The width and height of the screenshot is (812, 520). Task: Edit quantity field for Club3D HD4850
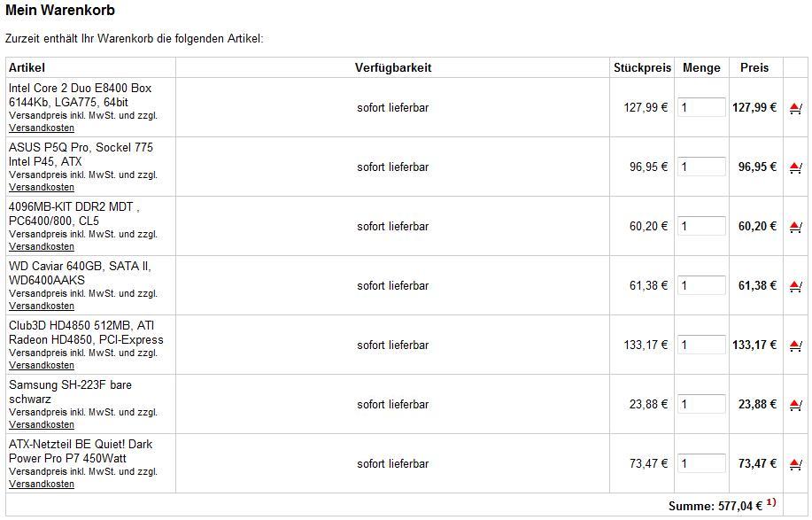pos(701,345)
